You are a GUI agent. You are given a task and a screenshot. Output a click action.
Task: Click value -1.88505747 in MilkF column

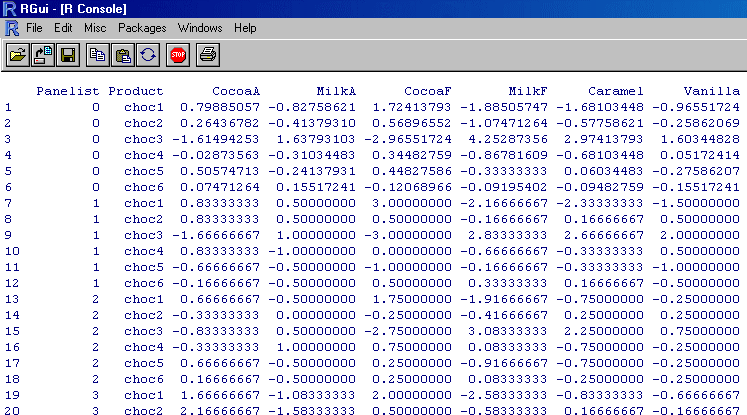(504, 107)
